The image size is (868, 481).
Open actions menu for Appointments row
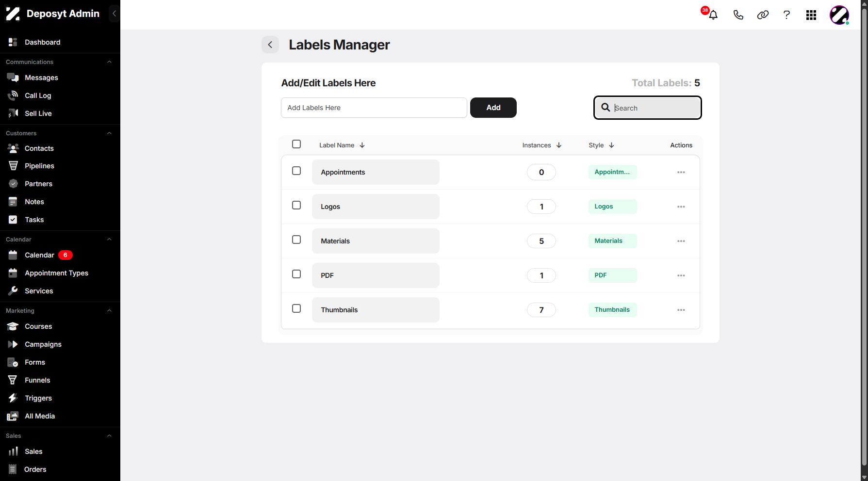click(681, 172)
